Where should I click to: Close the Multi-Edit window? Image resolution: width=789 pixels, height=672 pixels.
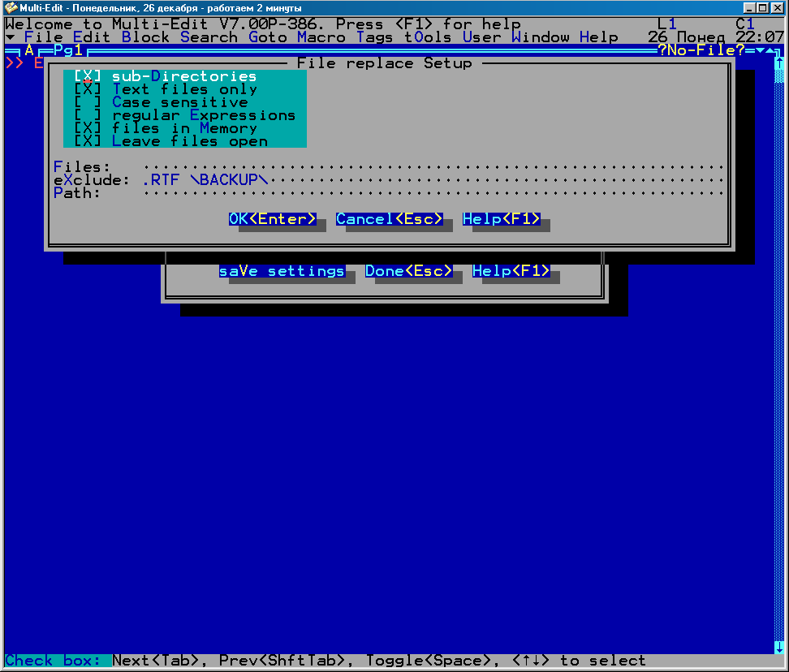[777, 8]
